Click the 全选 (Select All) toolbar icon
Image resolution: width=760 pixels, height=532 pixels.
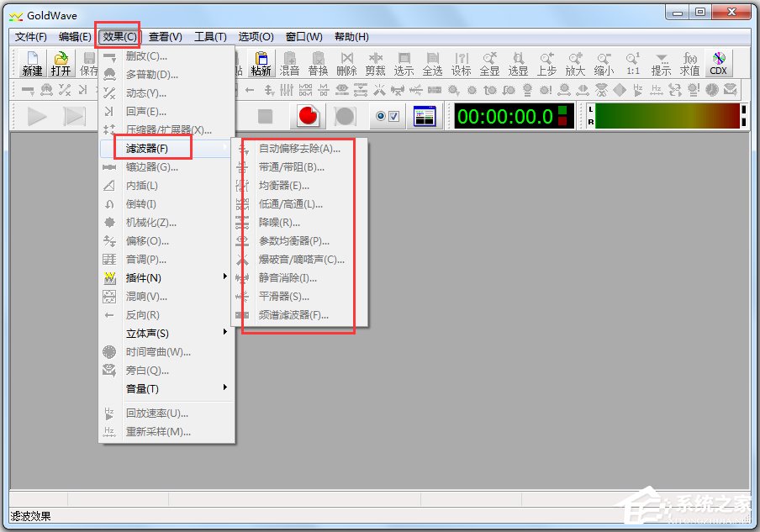[x=433, y=64]
